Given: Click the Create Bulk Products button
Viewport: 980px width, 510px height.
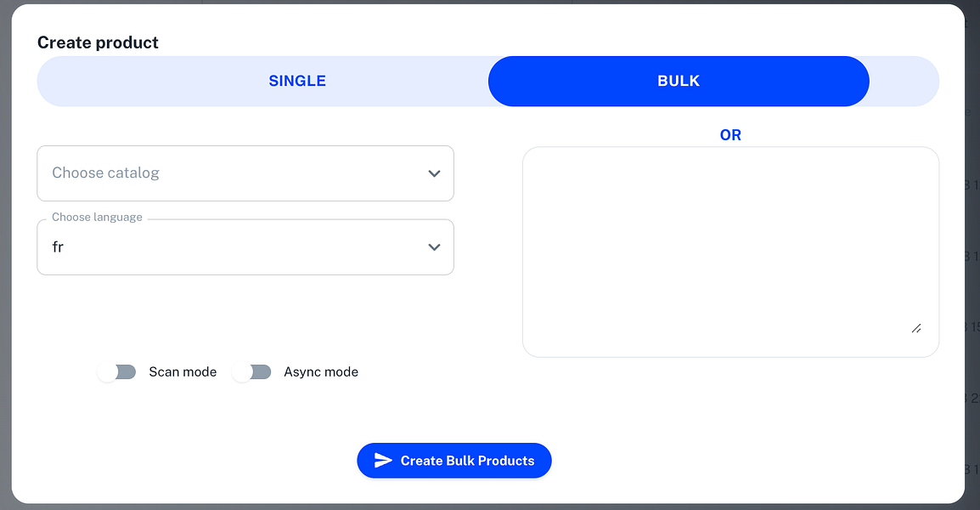Looking at the screenshot, I should (x=454, y=461).
